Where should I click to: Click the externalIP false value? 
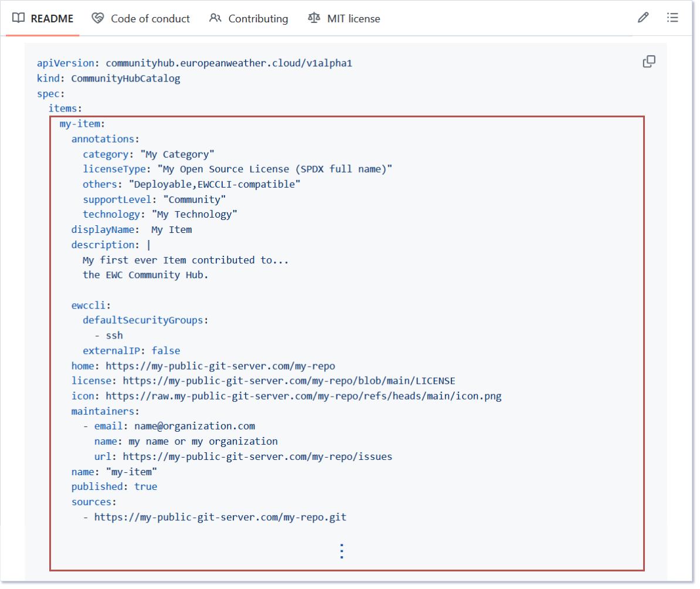tap(166, 351)
